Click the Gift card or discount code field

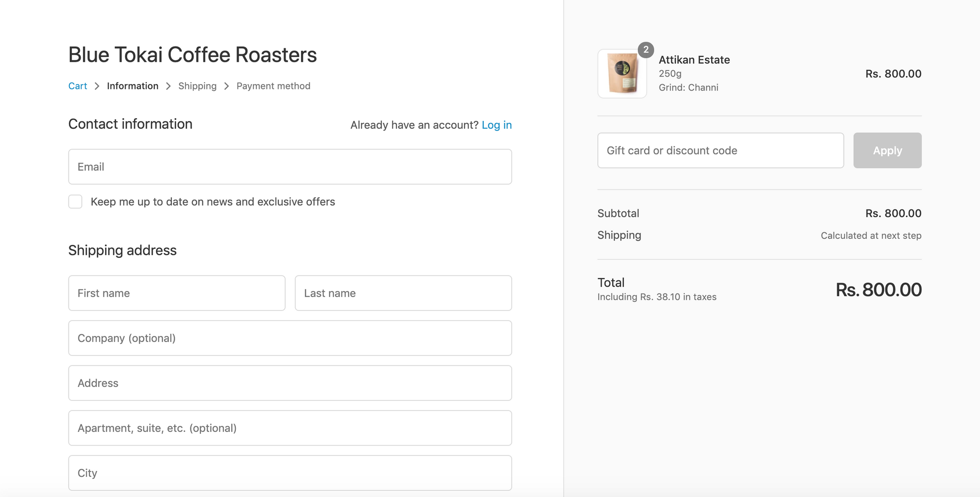coord(721,150)
